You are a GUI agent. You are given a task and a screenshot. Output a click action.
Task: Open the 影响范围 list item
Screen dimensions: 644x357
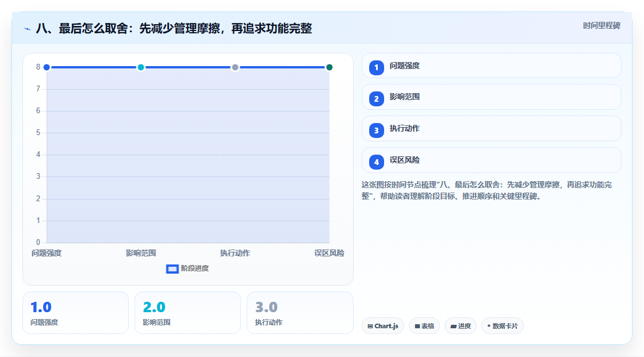coord(491,97)
